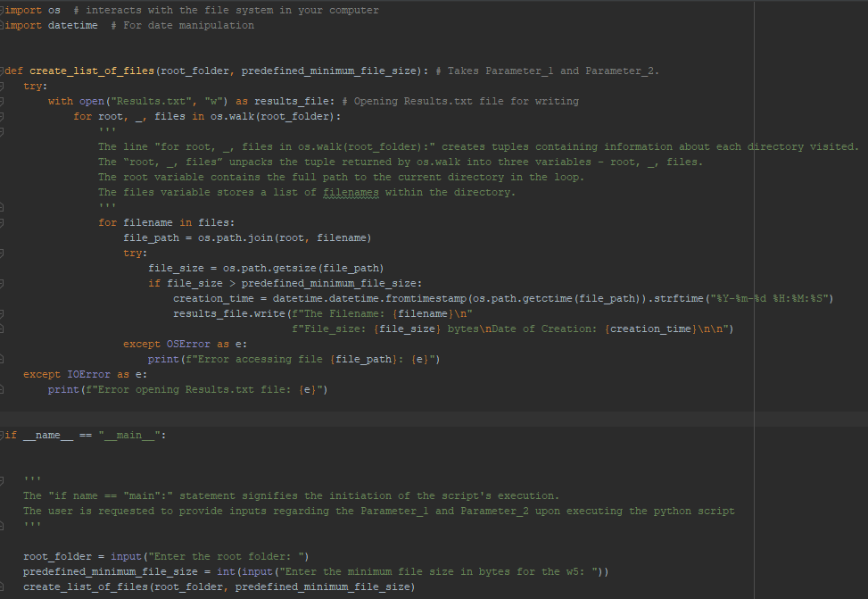The height and width of the screenshot is (599, 868).
Task: Click the 'import os' statement
Action: pos(33,10)
